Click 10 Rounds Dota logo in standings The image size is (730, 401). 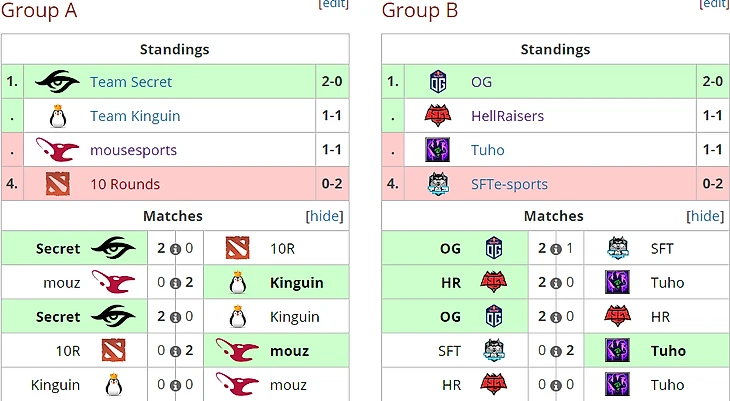57,184
